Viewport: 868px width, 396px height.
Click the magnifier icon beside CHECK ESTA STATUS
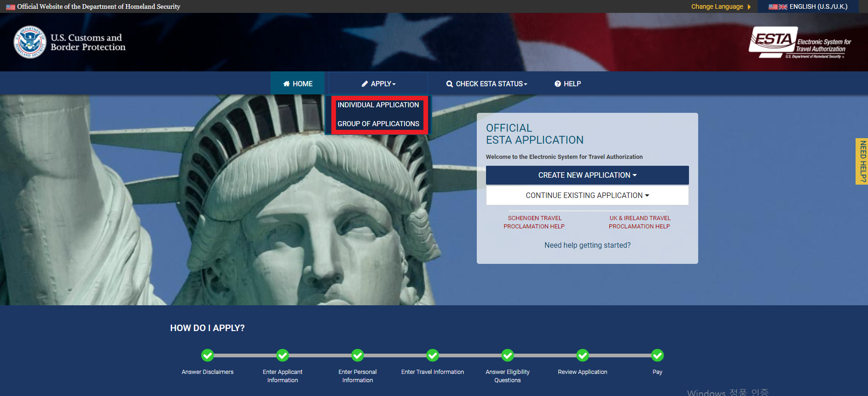[x=450, y=84]
